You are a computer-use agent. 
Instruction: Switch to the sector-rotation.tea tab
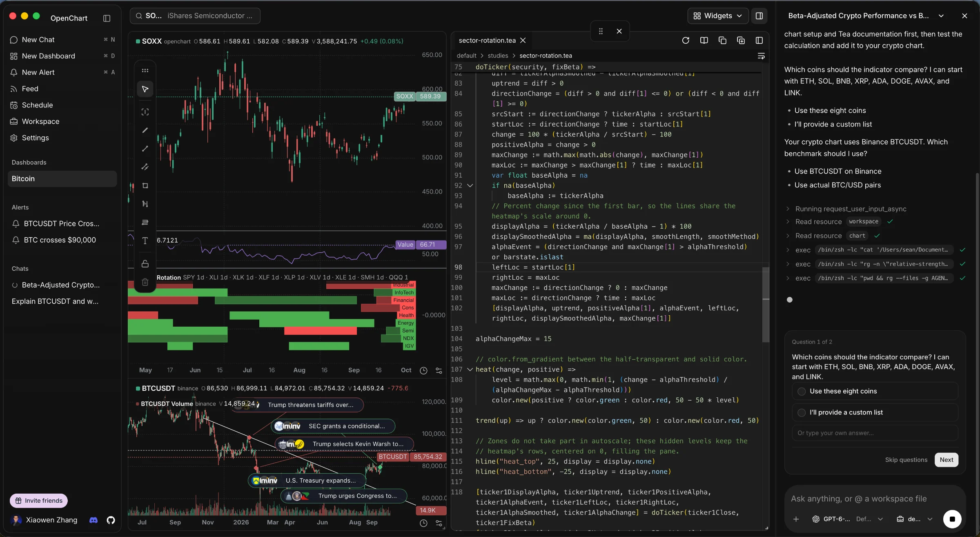(x=487, y=40)
